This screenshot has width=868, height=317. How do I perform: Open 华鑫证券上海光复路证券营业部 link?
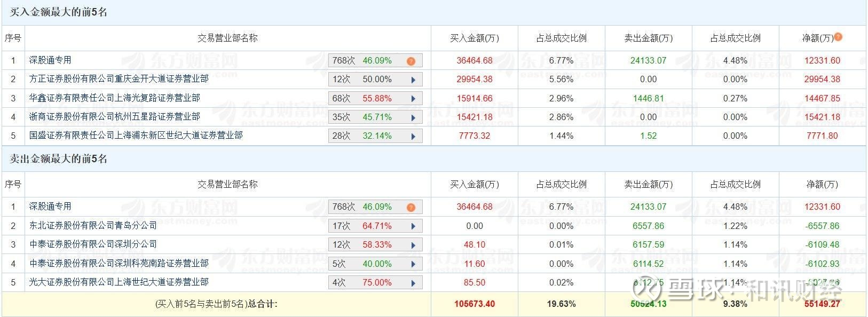coord(114,98)
